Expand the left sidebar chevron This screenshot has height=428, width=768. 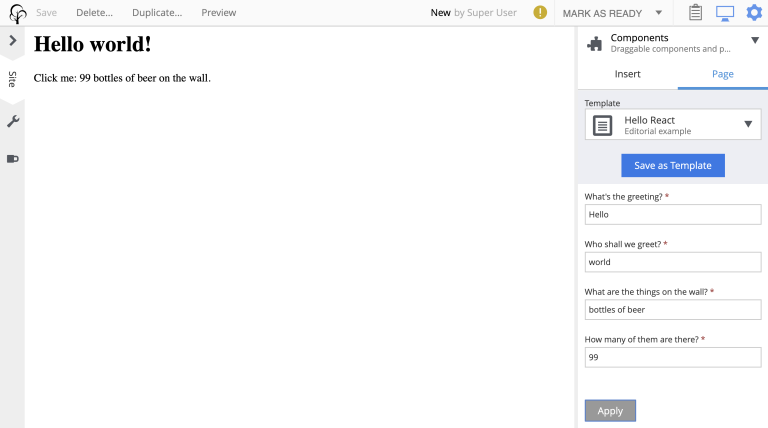13,41
